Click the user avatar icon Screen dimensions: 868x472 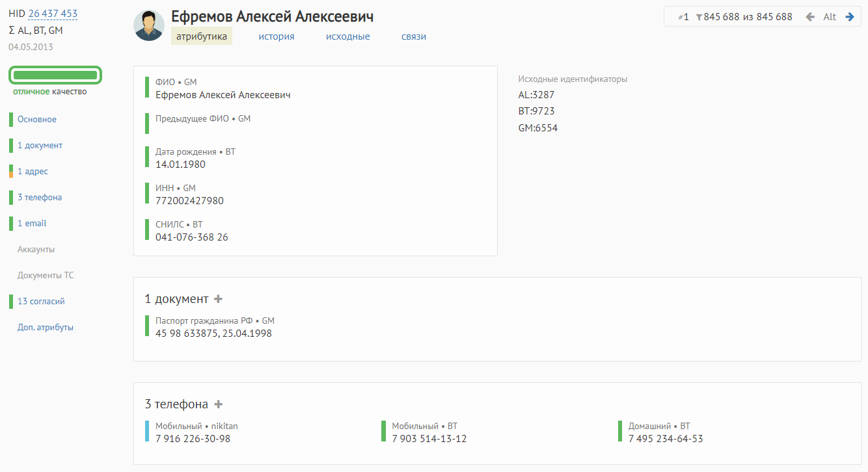pos(149,25)
